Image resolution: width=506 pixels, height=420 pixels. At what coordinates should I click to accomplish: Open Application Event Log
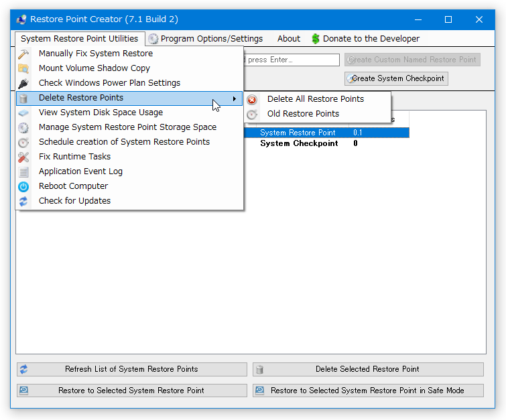click(x=129, y=171)
